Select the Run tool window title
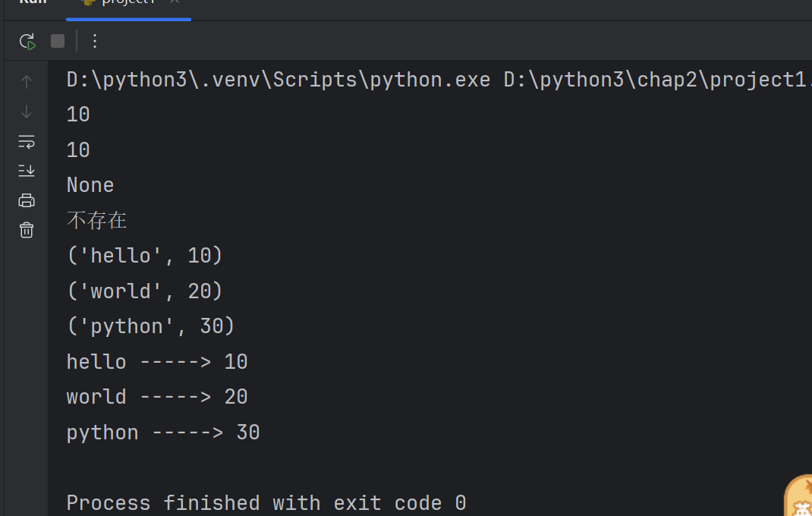 (33, 2)
